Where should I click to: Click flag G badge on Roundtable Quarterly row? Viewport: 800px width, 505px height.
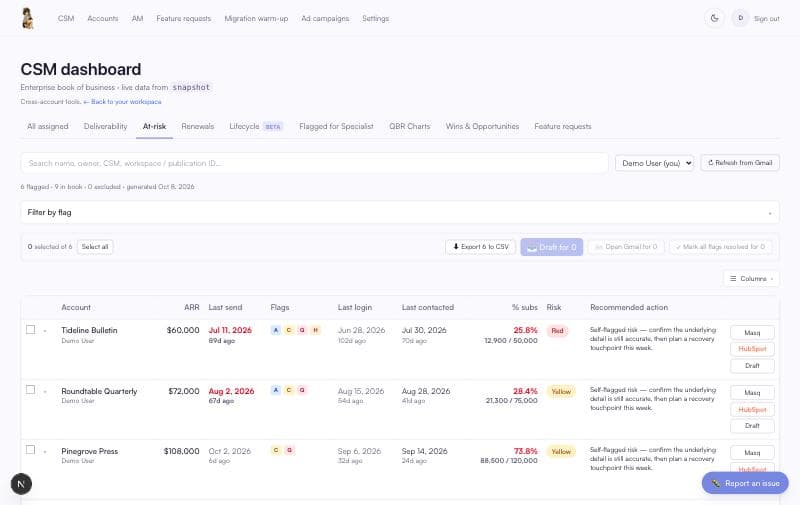302,390
